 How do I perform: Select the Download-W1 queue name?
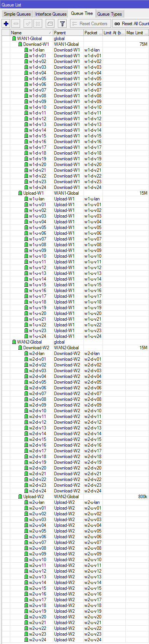pos(36,44)
